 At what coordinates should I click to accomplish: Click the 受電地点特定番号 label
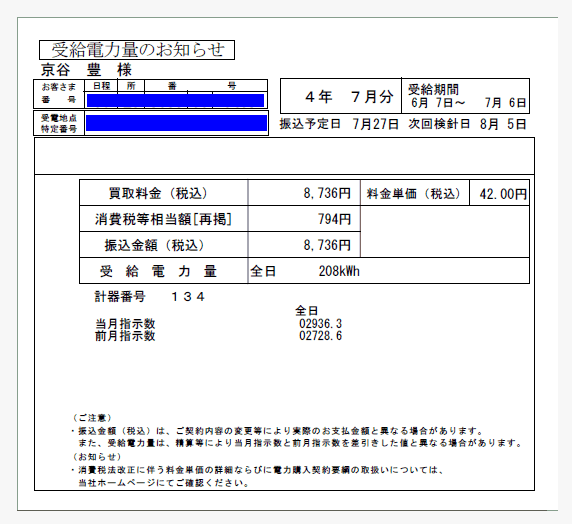coord(59,123)
